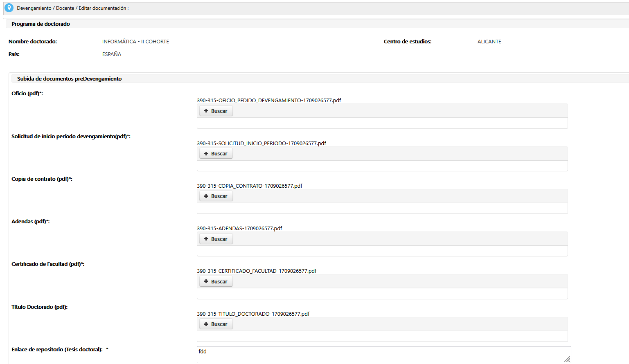Click the upload drop area for Certificado de Facultad
The height and width of the screenshot is (364, 629).
coord(382,294)
